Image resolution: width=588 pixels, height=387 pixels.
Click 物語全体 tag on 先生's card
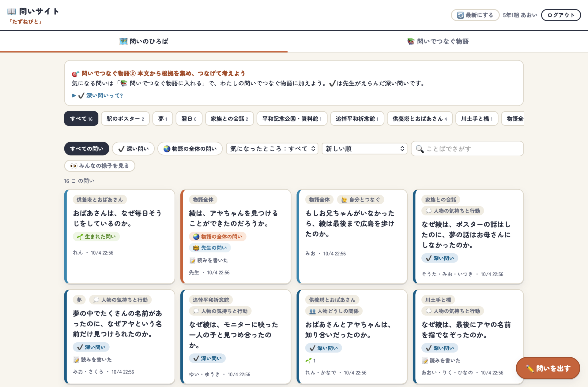pos(203,200)
